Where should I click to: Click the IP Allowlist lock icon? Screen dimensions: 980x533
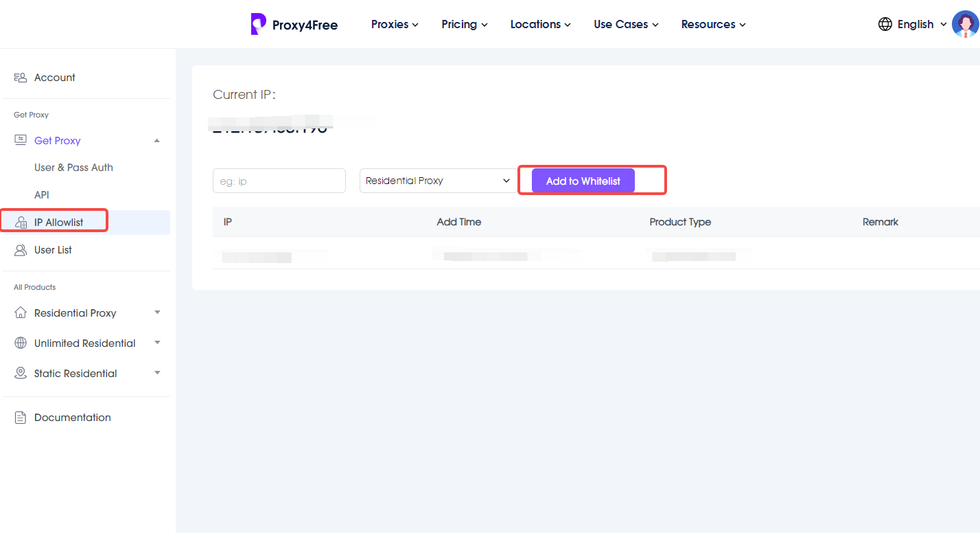point(21,223)
